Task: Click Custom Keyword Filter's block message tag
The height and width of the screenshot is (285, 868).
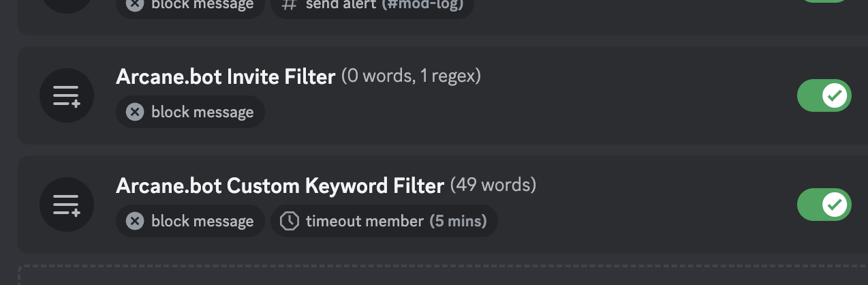Action: 190,221
